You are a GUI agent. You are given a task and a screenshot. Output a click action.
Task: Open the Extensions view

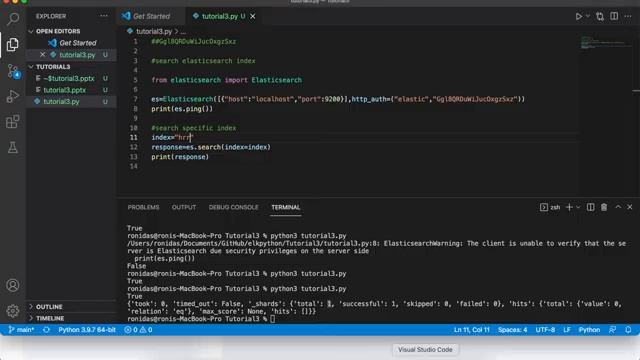(x=13, y=122)
